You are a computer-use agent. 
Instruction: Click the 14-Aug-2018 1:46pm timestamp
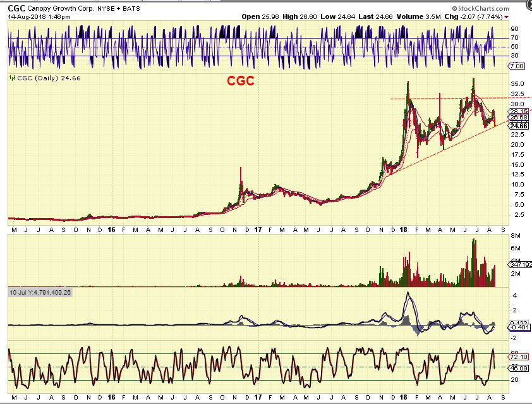click(x=39, y=16)
